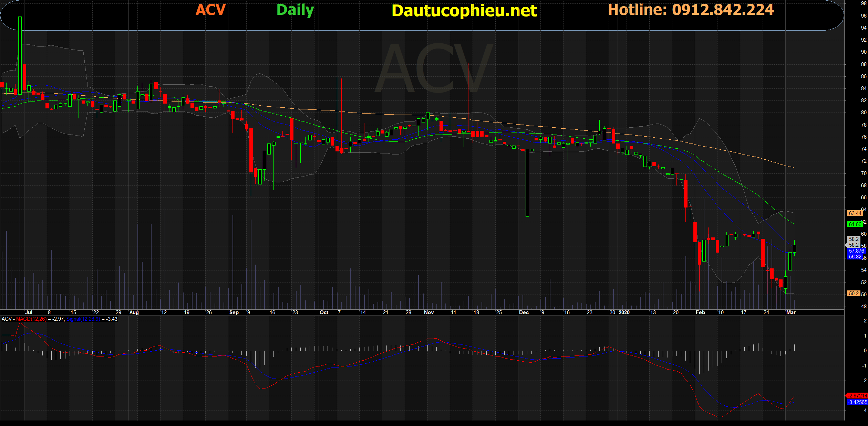This screenshot has height=426, width=868.
Task: Open the Dautucophieu.net link in the header
Action: (x=464, y=10)
